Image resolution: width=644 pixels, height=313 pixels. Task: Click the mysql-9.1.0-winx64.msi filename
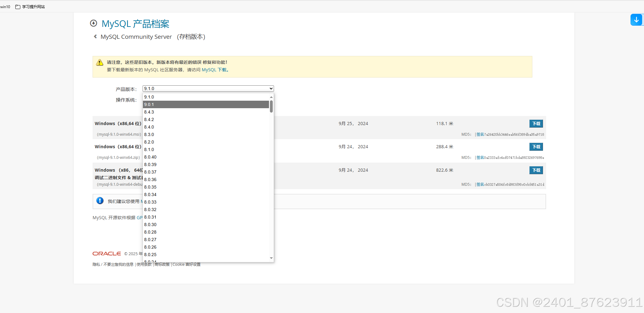pos(119,134)
